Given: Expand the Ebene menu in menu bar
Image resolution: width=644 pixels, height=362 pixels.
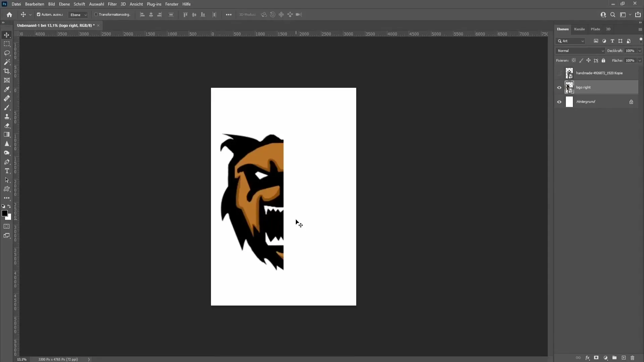Looking at the screenshot, I should 64,4.
